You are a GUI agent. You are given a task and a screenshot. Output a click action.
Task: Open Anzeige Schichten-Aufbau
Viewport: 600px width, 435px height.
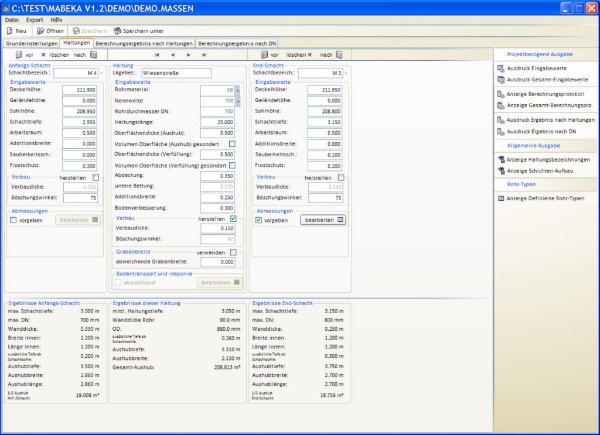pyautogui.click(x=535, y=171)
